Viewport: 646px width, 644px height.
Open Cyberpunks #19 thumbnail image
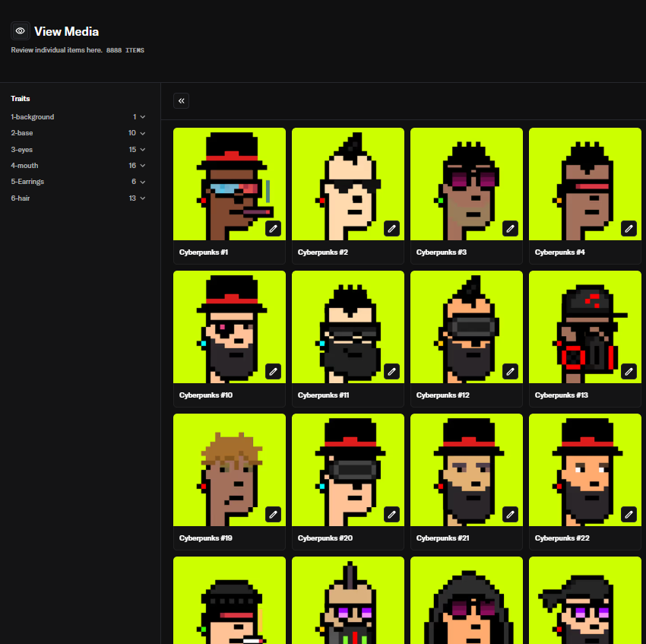coord(230,470)
